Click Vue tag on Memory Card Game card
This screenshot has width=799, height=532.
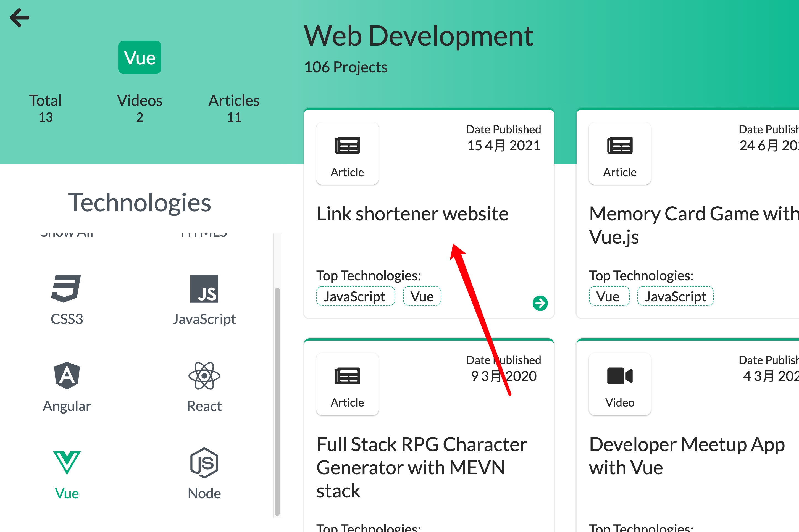[x=609, y=296]
